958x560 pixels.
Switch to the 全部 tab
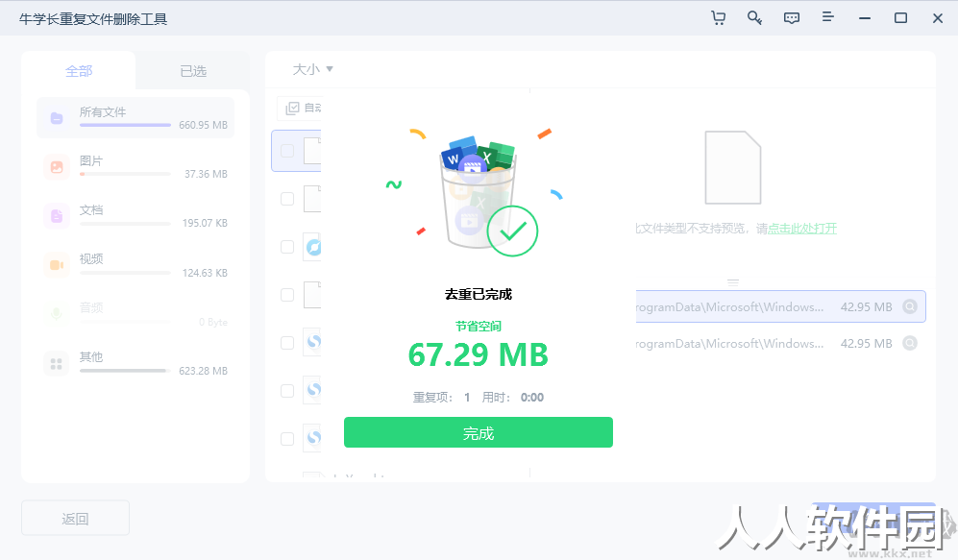click(x=79, y=71)
